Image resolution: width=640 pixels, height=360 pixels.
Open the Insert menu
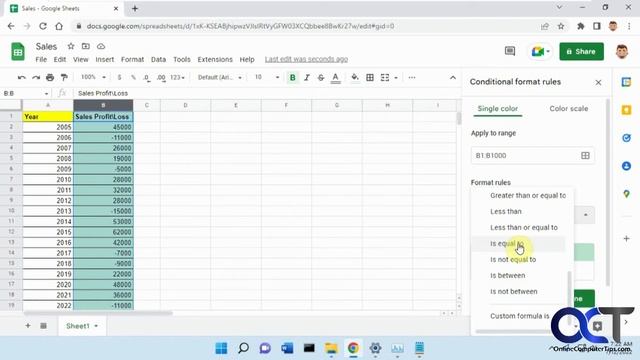click(x=104, y=59)
